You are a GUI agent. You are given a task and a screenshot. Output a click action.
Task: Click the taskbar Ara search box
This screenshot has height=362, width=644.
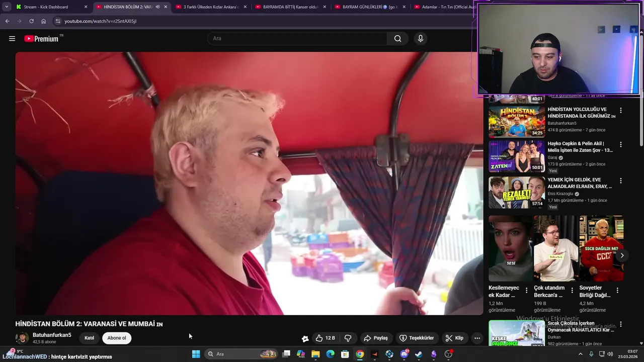click(242, 354)
